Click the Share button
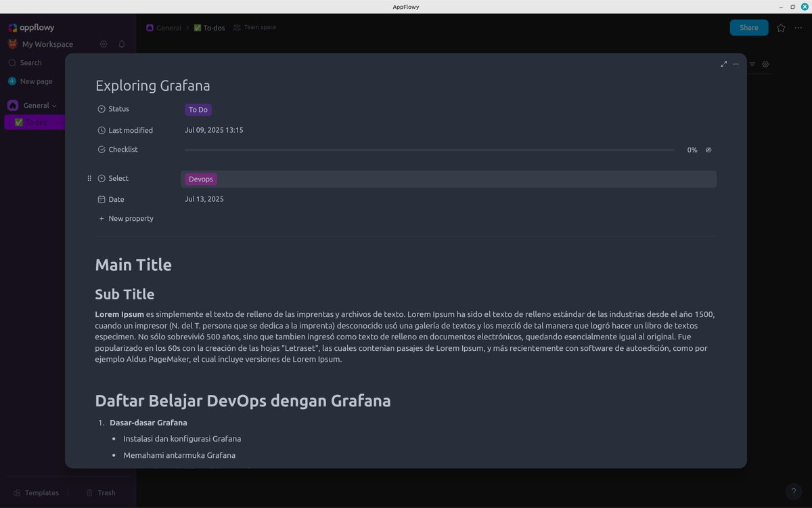812x508 pixels. click(749, 28)
